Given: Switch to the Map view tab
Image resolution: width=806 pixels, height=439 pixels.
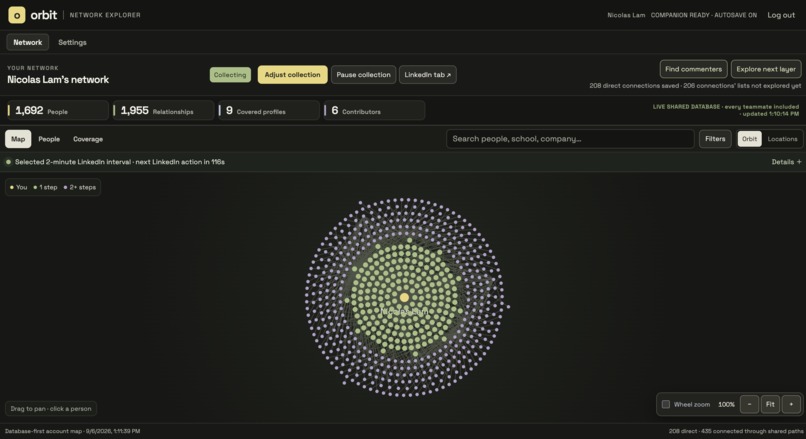Looking at the screenshot, I should (x=18, y=139).
